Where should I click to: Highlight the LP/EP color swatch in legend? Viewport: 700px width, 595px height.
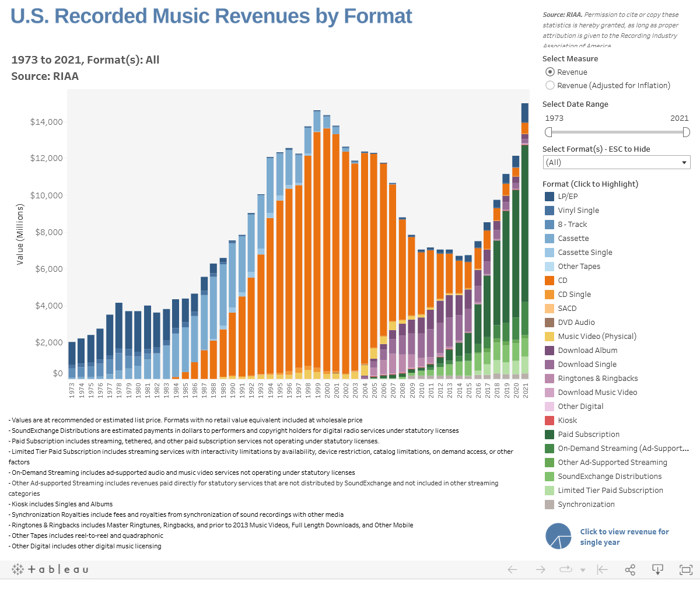549,197
